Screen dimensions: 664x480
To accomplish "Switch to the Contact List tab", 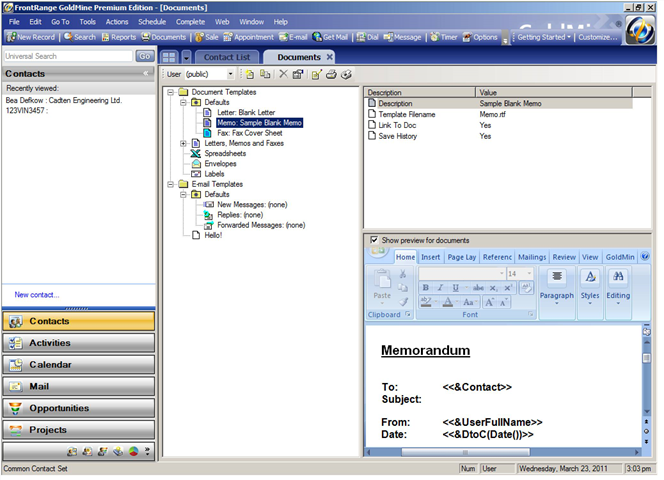I will (227, 57).
